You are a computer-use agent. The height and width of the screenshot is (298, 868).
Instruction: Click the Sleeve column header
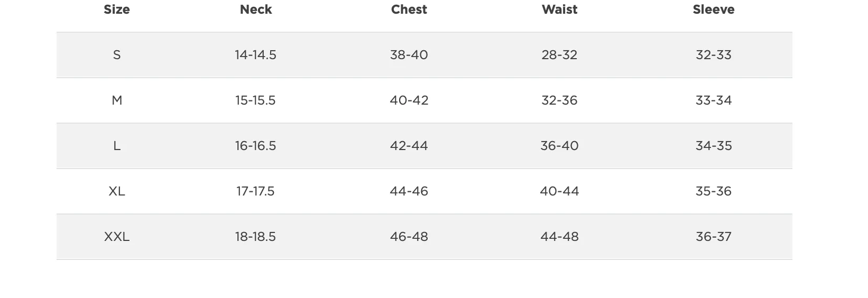(x=714, y=10)
